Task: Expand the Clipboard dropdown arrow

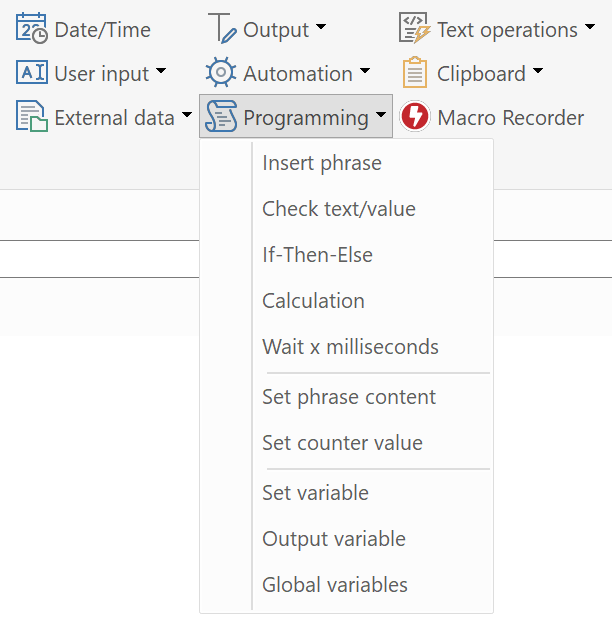Action: click(537, 71)
